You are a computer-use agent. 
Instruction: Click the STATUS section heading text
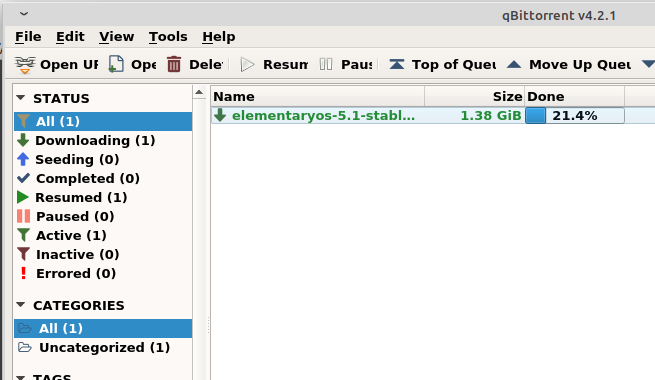point(61,99)
